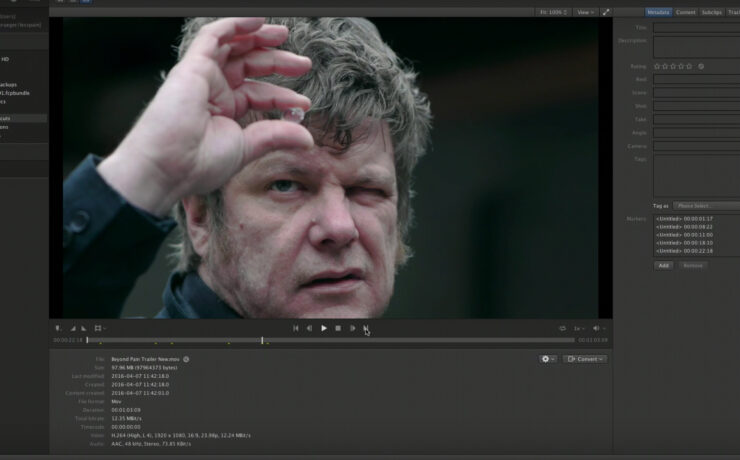Open the Tag as Please Select dropdown
This screenshot has height=460, width=740.
click(706, 206)
